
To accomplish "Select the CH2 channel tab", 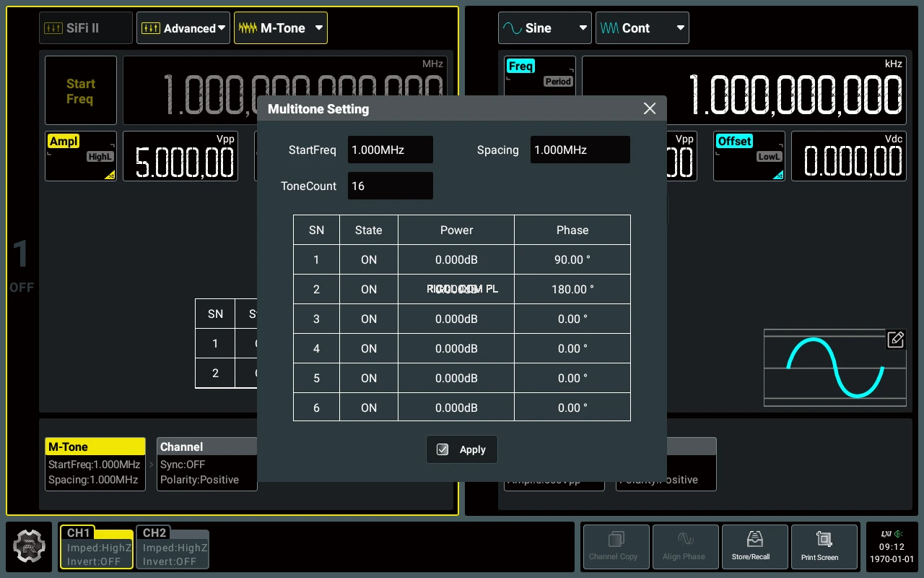I will pos(173,547).
